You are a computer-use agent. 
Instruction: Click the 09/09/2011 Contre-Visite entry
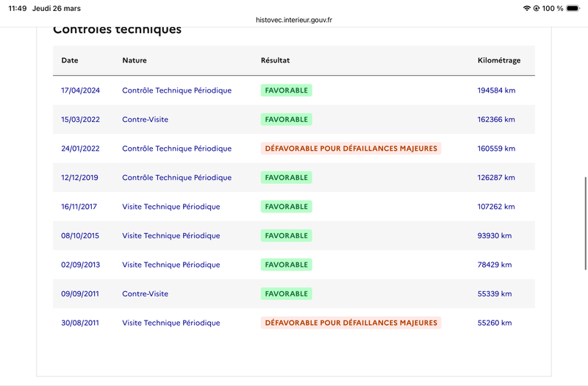145,293
